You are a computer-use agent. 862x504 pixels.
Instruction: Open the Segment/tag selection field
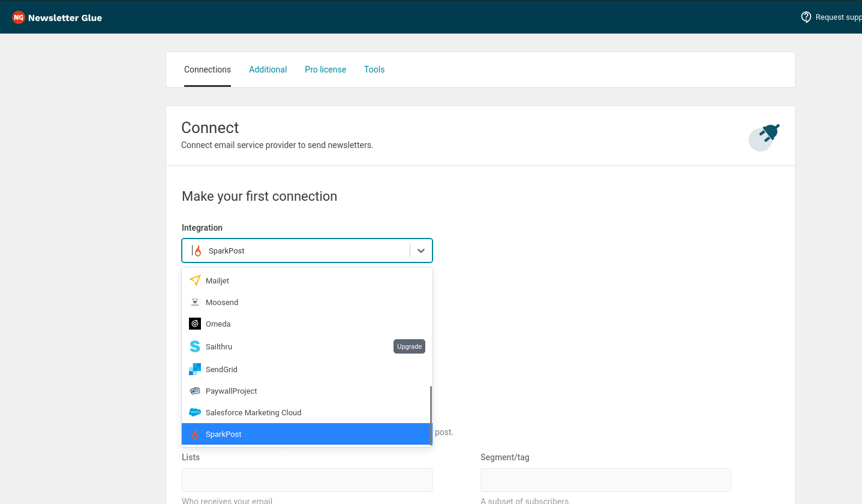(605, 480)
